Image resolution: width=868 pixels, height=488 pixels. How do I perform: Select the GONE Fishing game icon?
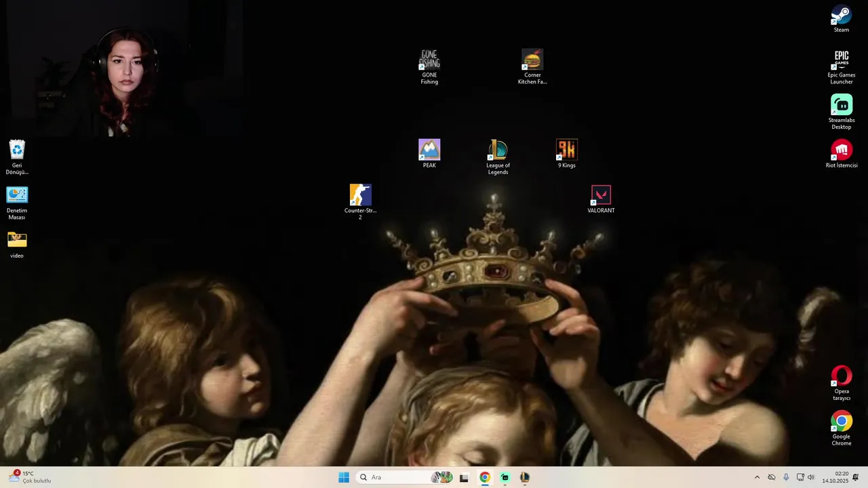(x=429, y=67)
